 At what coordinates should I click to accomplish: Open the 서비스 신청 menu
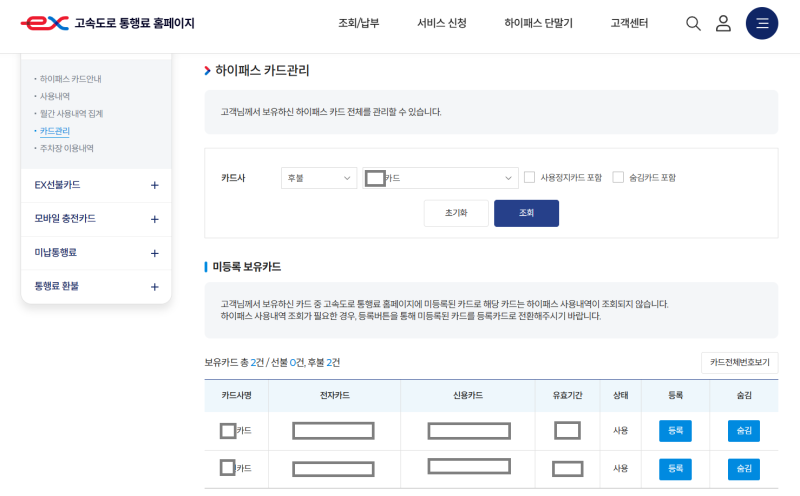click(442, 23)
